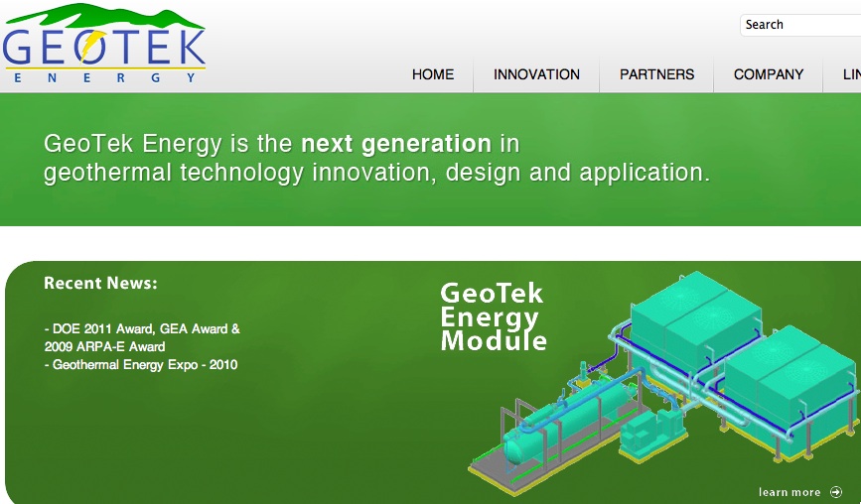
Task: Go to the INNOVATION page
Action: point(536,74)
